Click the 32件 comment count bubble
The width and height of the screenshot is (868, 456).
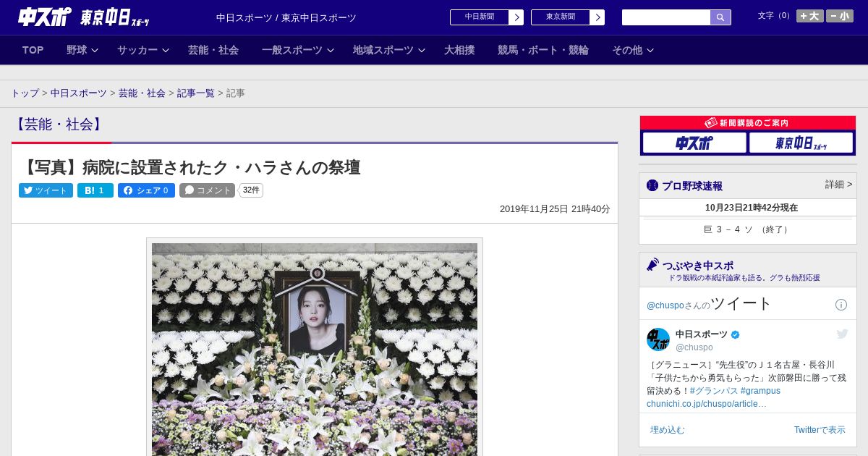pos(251,190)
